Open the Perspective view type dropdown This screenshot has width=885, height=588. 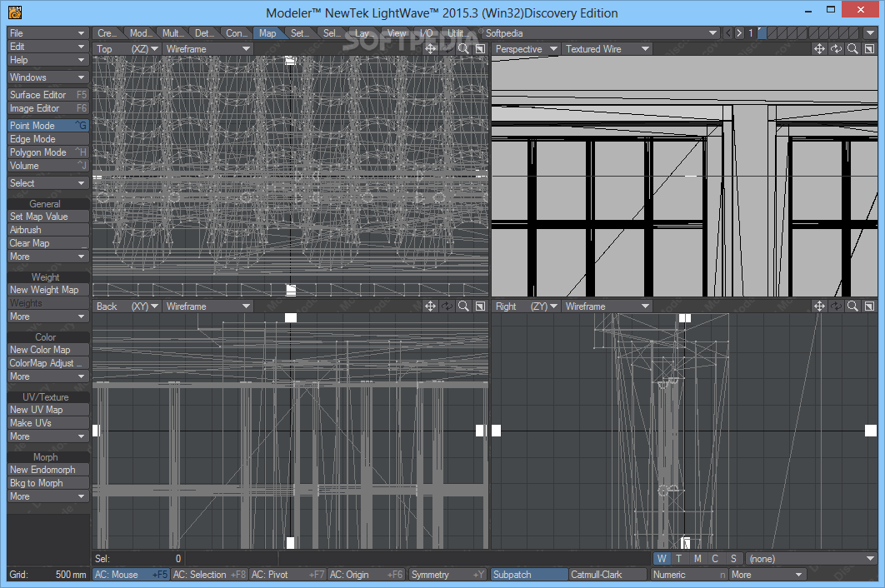[x=526, y=49]
